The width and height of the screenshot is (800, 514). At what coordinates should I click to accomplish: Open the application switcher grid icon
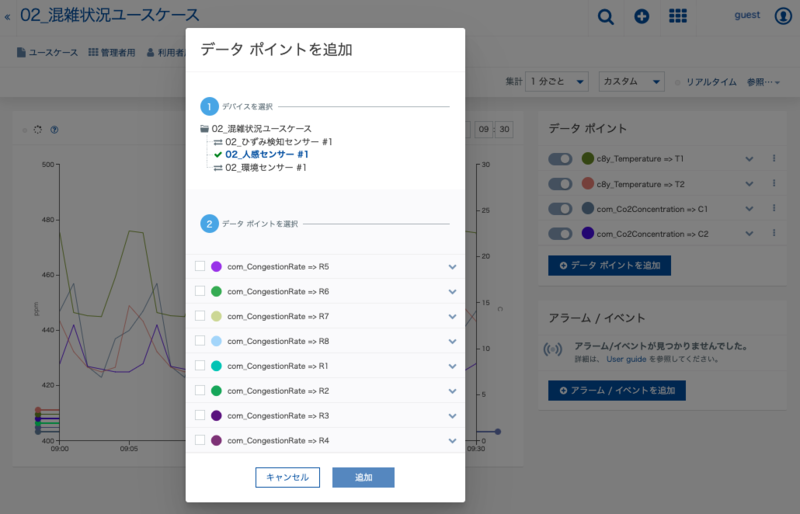678,16
